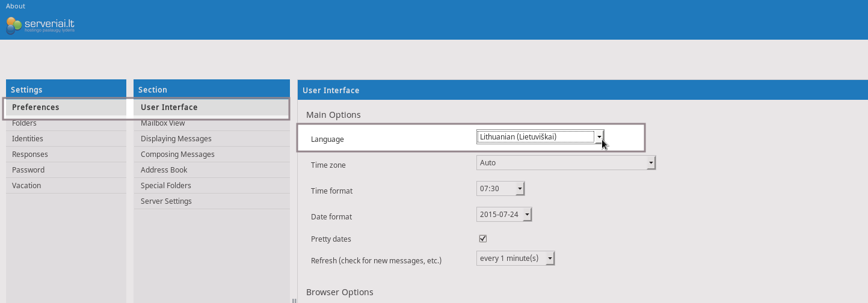Open the Folders settings
This screenshot has height=303, width=868.
pyautogui.click(x=24, y=123)
